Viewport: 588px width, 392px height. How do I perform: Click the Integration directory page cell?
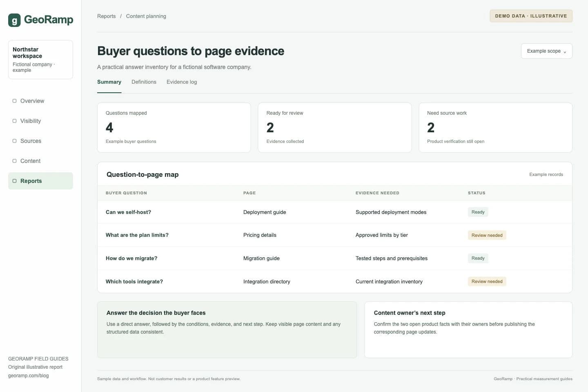coord(267,282)
